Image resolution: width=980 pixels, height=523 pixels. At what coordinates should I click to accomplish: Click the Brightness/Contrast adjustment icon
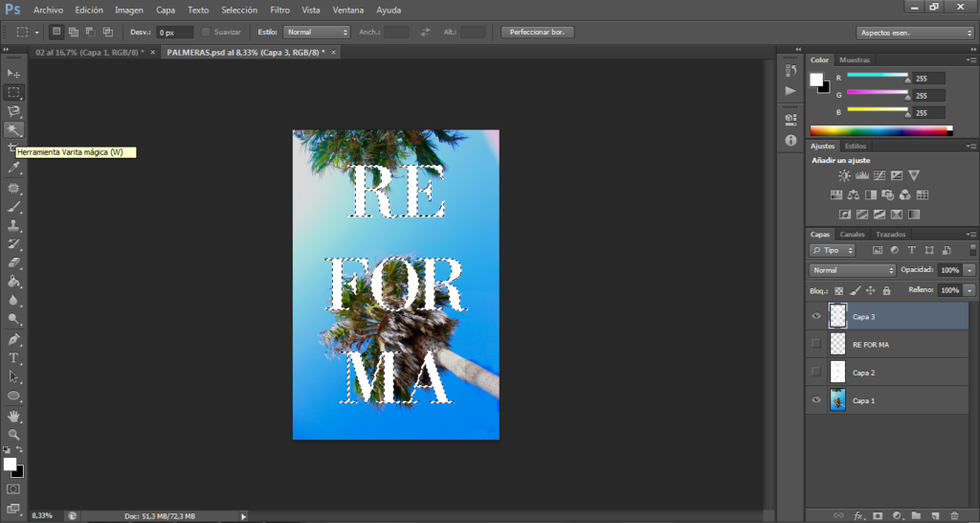[844, 176]
